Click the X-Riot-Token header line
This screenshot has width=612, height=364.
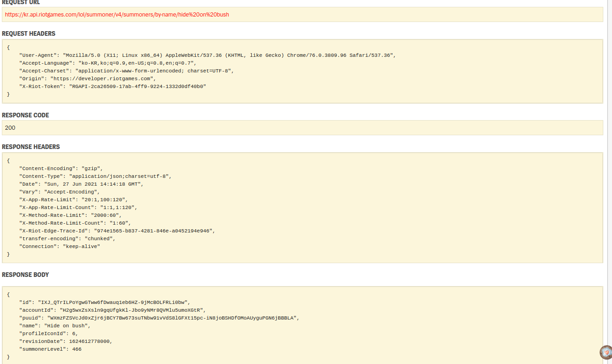pyautogui.click(x=113, y=86)
